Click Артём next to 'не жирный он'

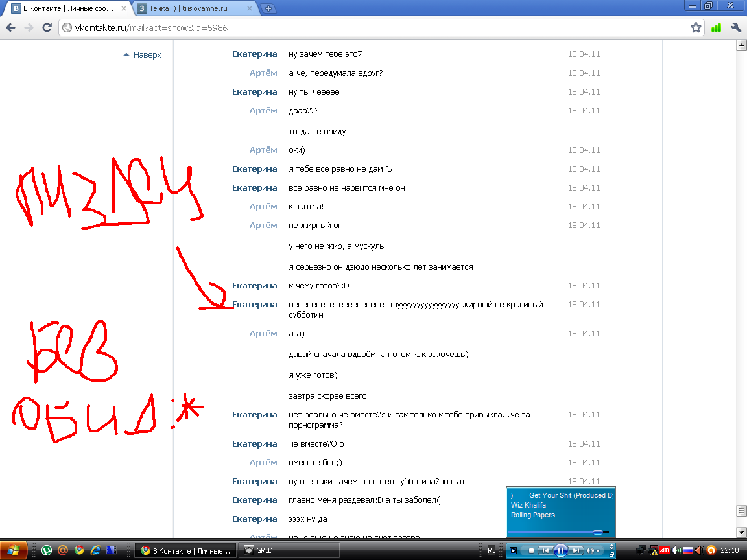[x=263, y=226]
